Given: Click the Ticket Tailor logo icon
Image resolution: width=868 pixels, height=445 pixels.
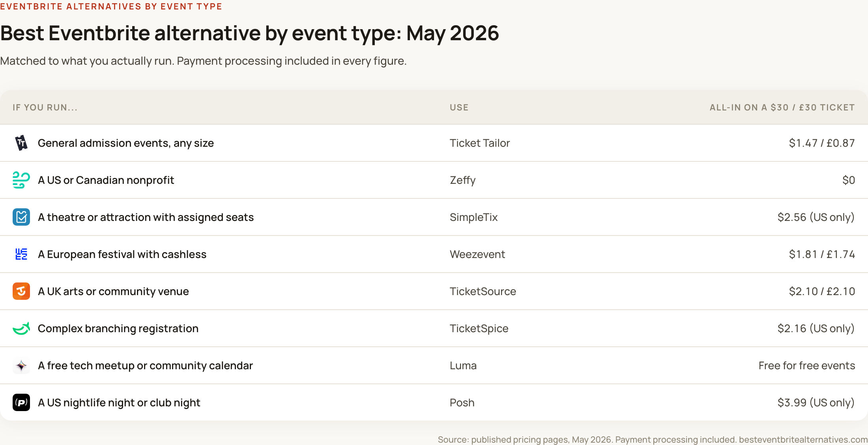Looking at the screenshot, I should pos(21,143).
